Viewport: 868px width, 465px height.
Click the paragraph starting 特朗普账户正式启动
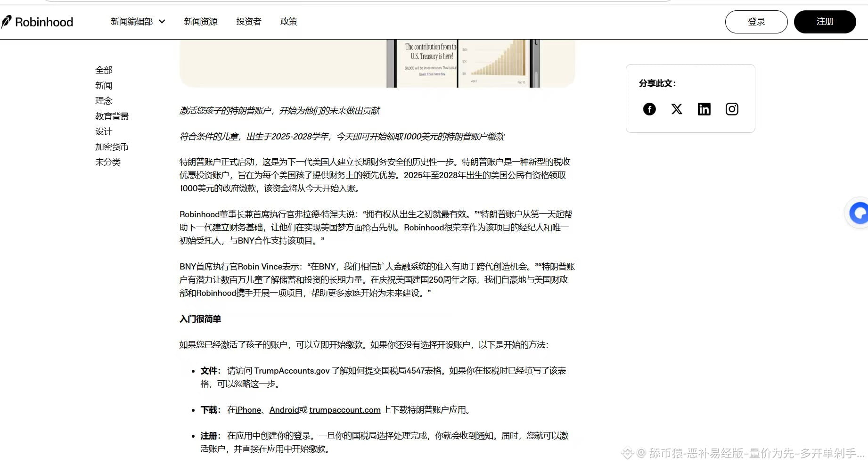point(375,175)
